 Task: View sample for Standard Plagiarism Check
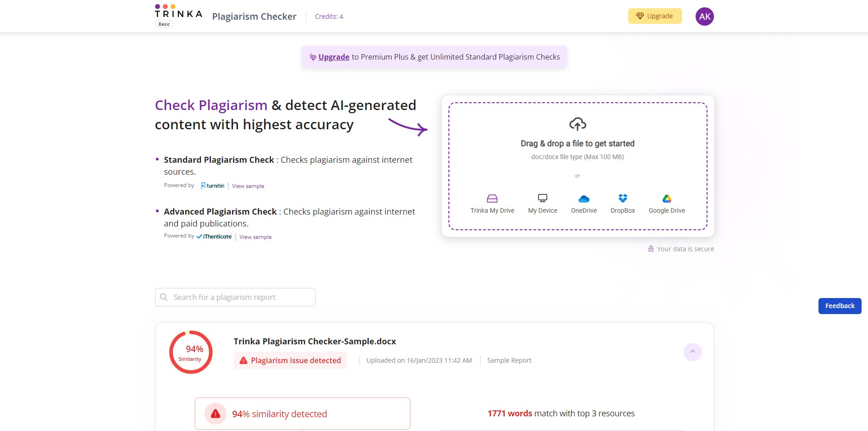click(x=248, y=186)
